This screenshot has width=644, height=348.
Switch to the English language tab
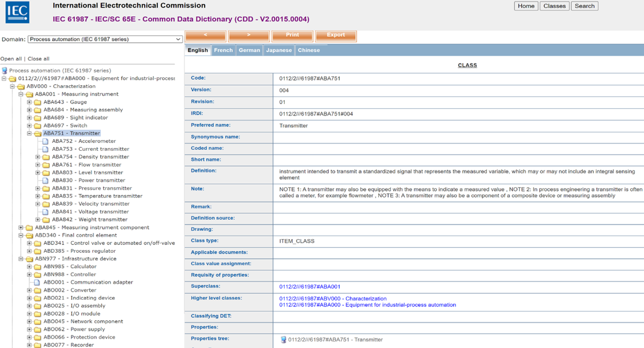click(x=198, y=50)
